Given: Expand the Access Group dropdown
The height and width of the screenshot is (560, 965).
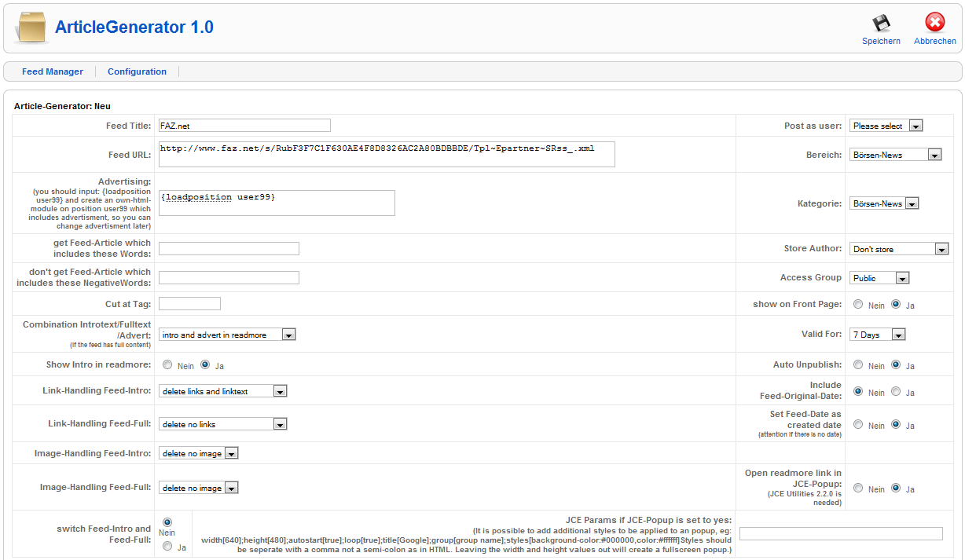Looking at the screenshot, I should [x=879, y=278].
